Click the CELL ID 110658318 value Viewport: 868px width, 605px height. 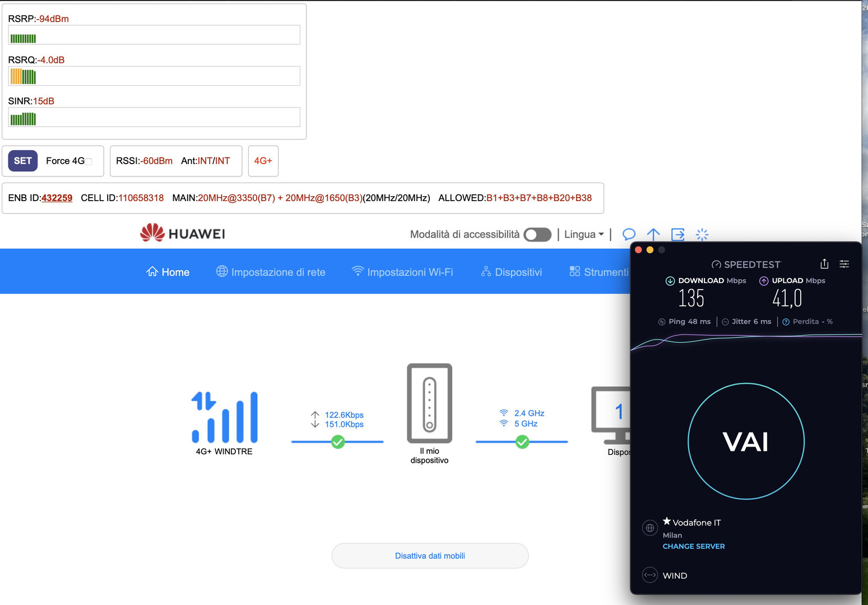tap(141, 198)
